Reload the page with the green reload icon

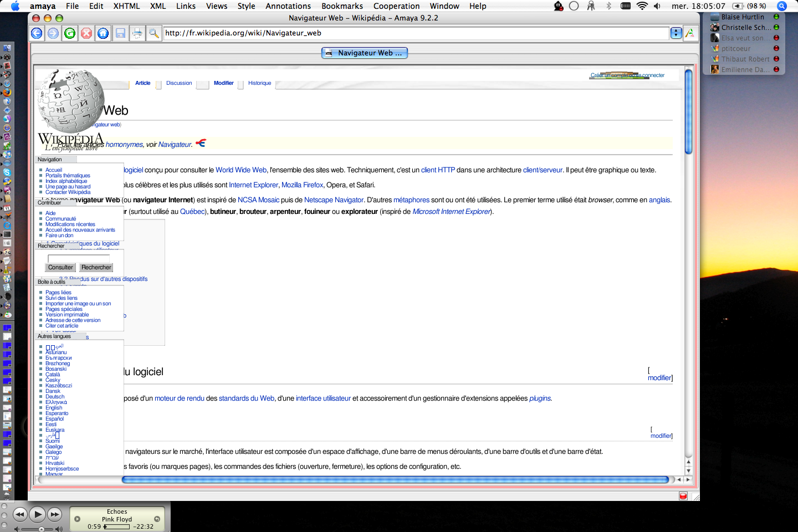pyautogui.click(x=70, y=33)
